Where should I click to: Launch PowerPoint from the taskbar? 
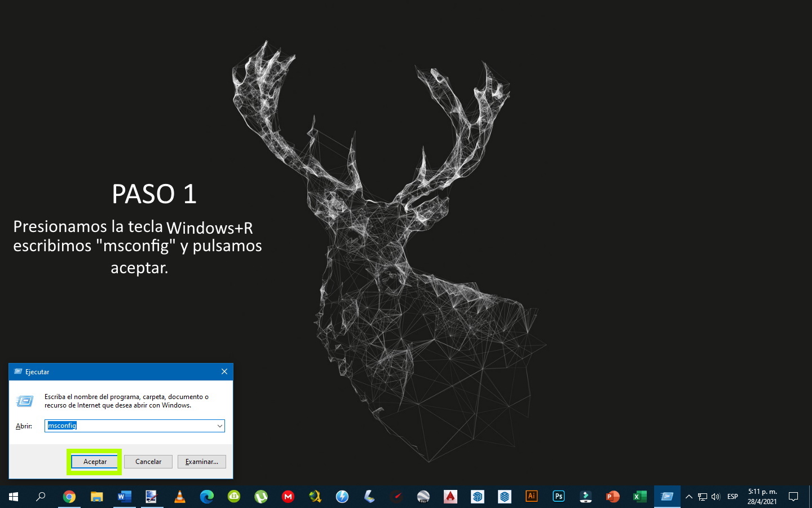pyautogui.click(x=612, y=497)
